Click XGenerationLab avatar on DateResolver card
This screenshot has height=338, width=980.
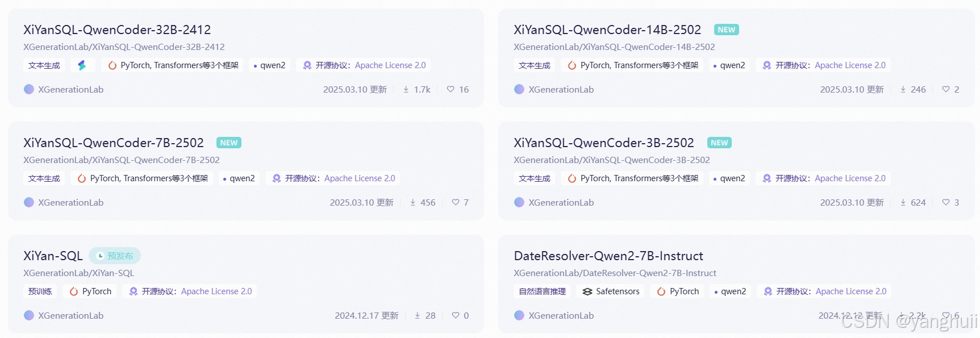[519, 315]
